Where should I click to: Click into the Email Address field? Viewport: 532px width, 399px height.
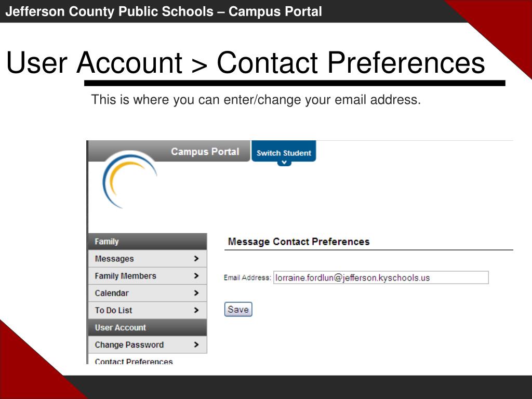click(381, 277)
